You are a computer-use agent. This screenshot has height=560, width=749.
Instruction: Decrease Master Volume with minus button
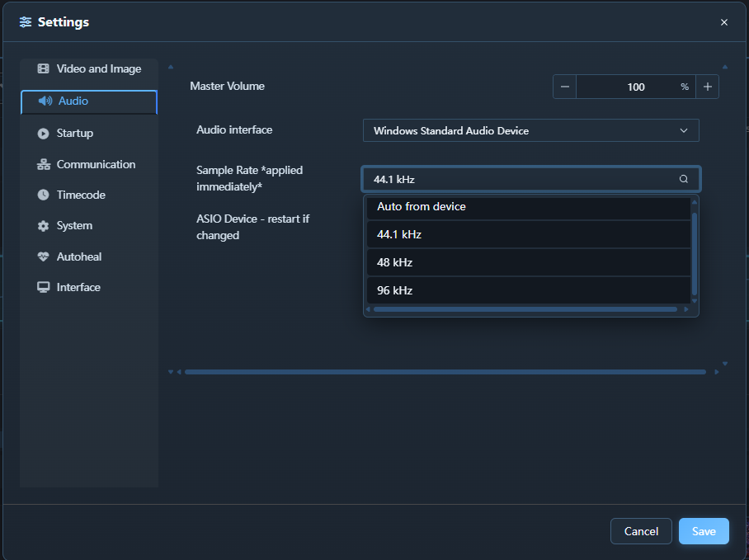[564, 87]
